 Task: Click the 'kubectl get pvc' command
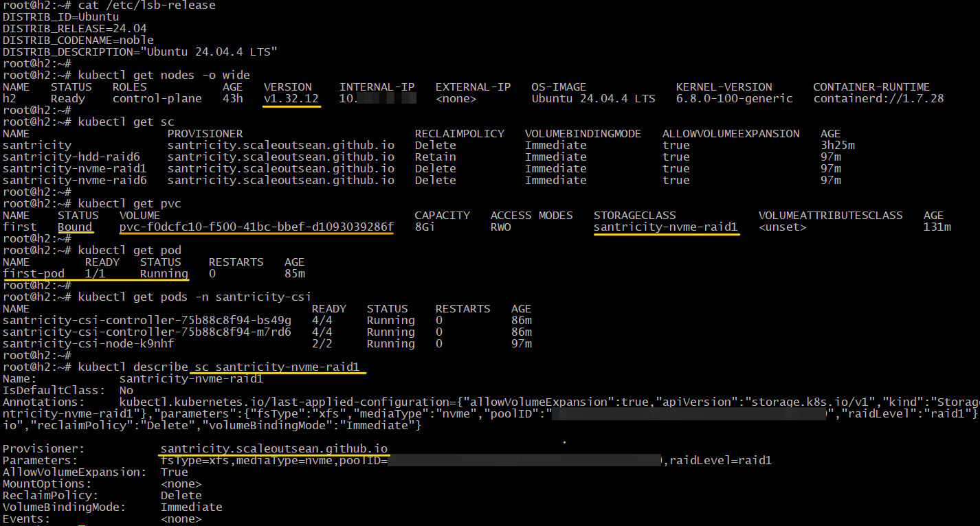(130, 204)
